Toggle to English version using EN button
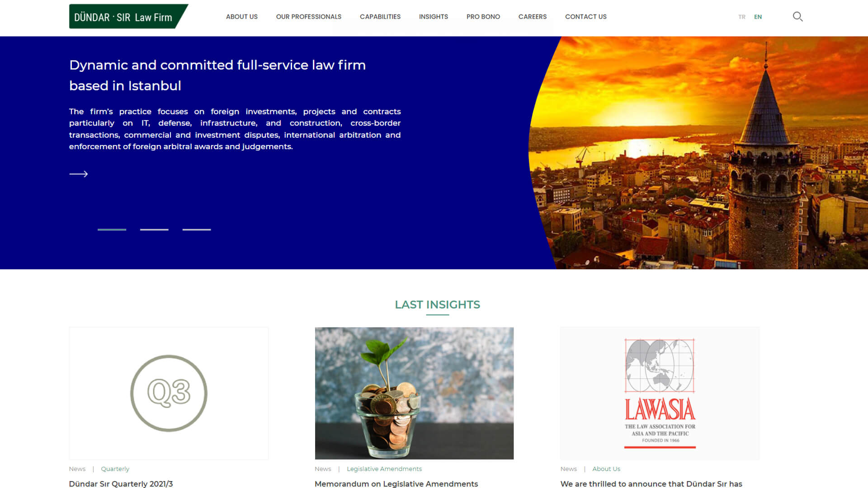This screenshot has width=868, height=488. pyautogui.click(x=758, y=17)
